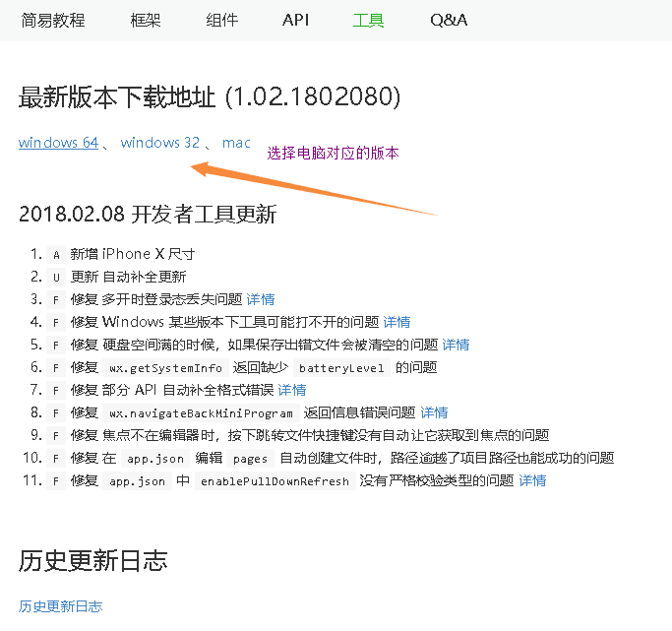
Task: Click the wx.navigateBackMiniProgram code label
Action: tap(201, 413)
